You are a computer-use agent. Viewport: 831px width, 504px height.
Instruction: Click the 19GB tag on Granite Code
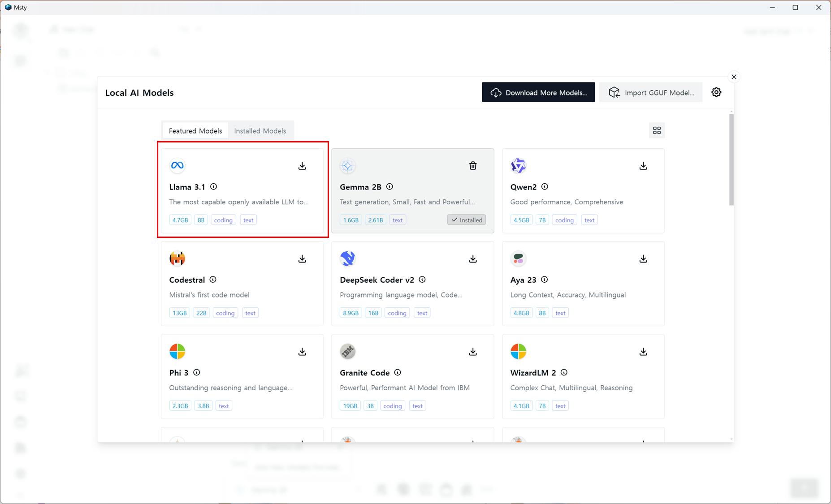click(350, 406)
